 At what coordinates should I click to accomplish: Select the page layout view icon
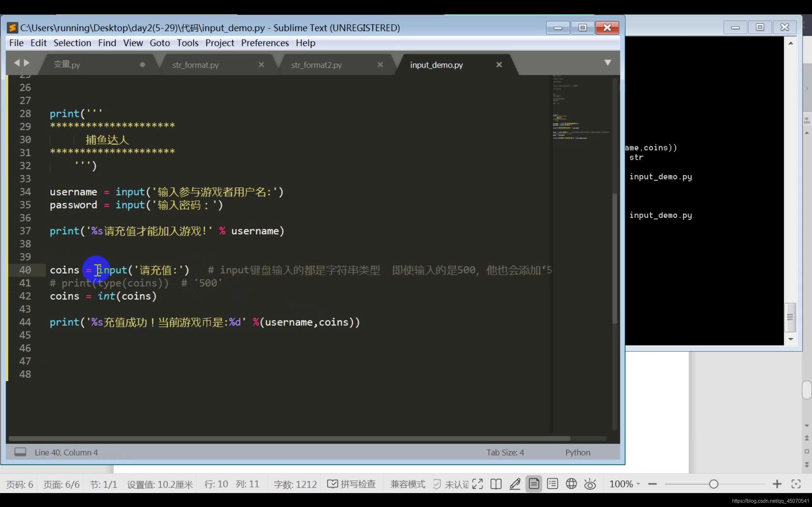click(x=534, y=484)
